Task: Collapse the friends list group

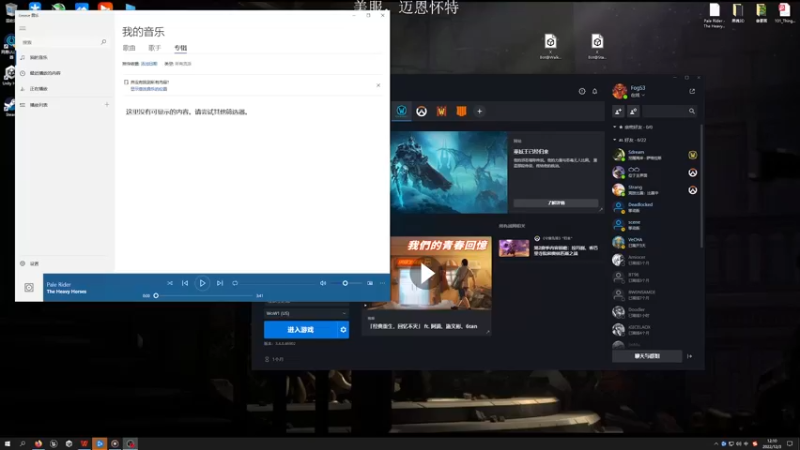Action: click(615, 140)
